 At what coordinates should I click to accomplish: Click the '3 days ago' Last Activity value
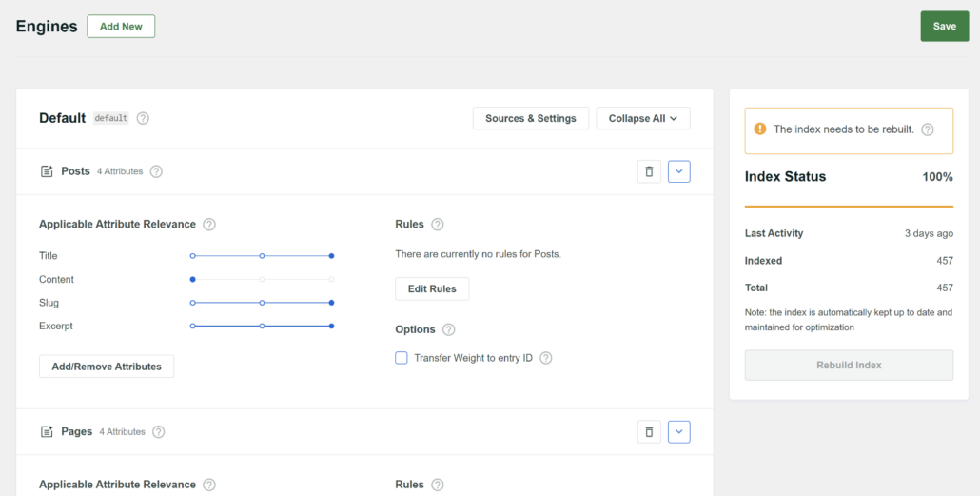pyautogui.click(x=930, y=233)
